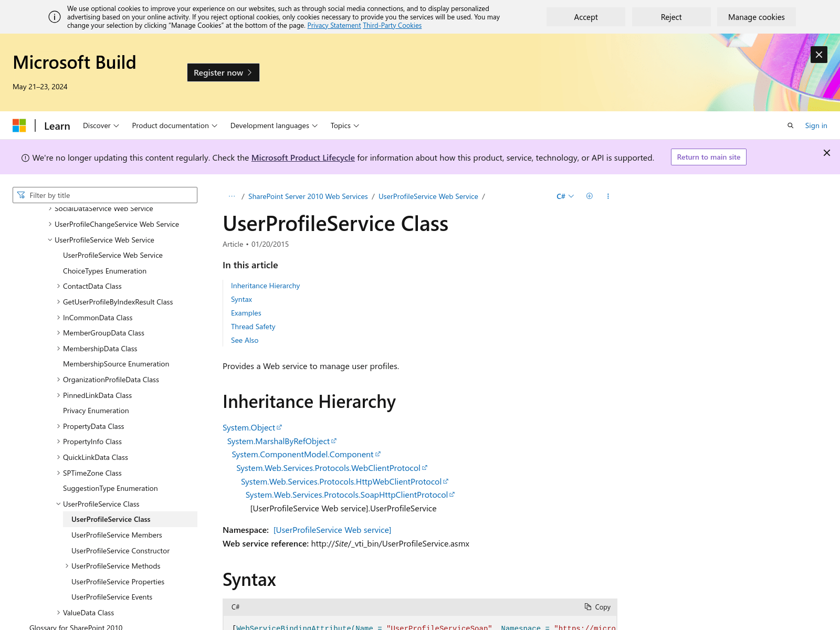The height and width of the screenshot is (630, 840).
Task: Open System.MarshalByRefObject external link
Action: (281, 441)
